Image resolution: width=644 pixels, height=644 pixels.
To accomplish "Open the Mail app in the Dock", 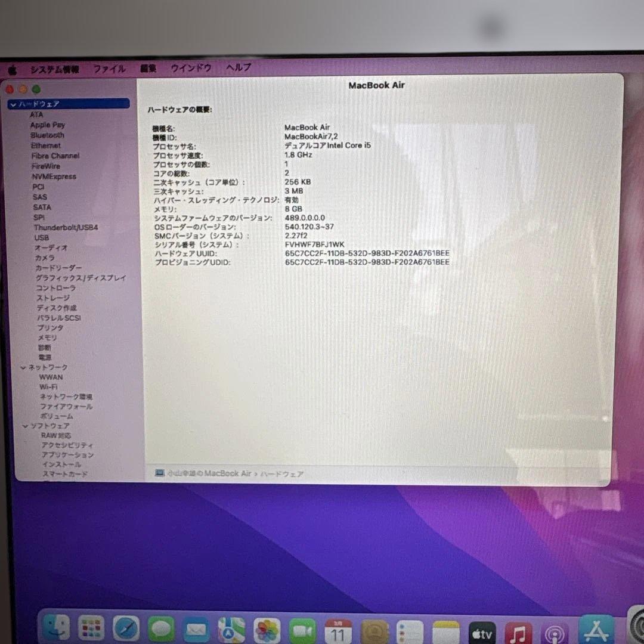I will tap(196, 629).
